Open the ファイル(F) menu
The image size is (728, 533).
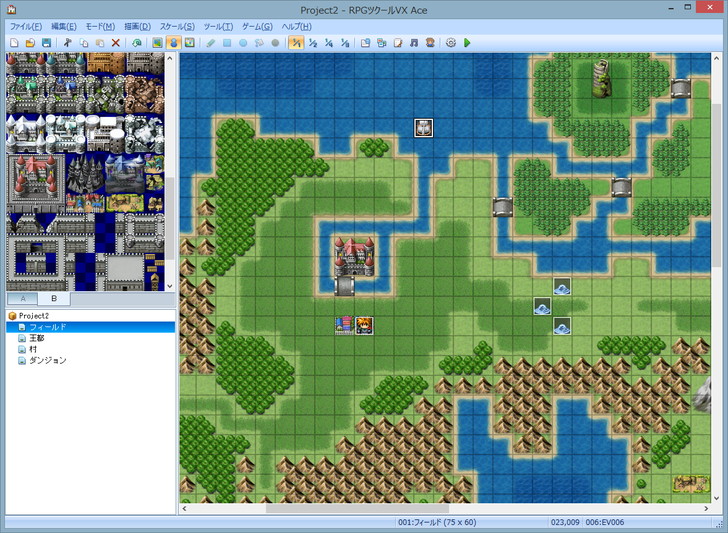click(26, 26)
